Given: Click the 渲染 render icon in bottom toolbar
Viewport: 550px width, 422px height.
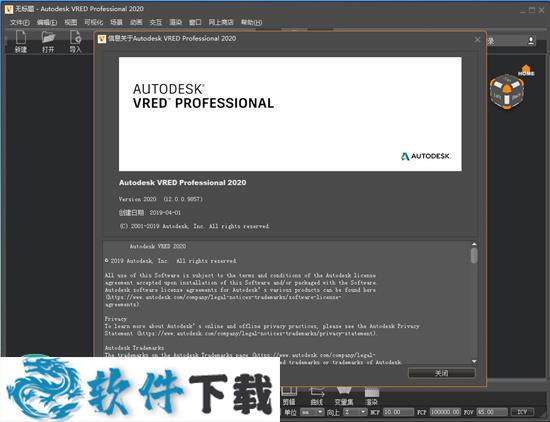Looking at the screenshot, I should click(x=371, y=396).
